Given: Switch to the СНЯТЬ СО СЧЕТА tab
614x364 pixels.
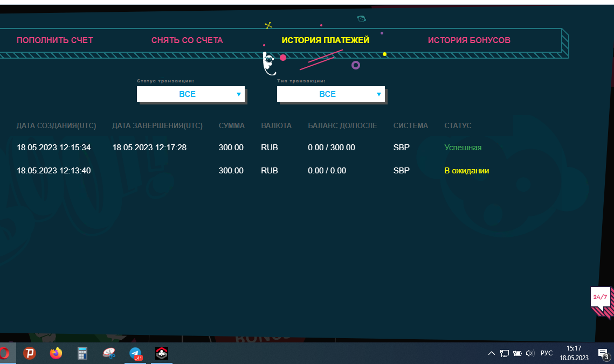Looking at the screenshot, I should (187, 40).
